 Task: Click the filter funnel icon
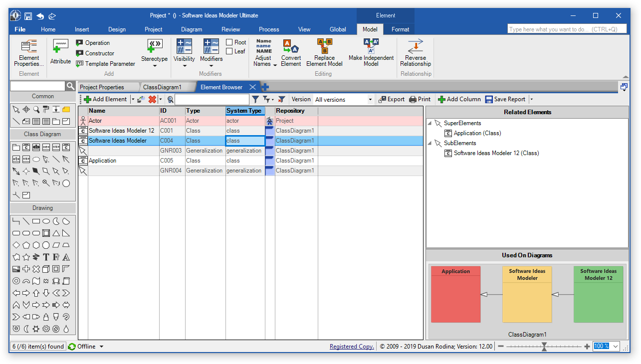255,99
